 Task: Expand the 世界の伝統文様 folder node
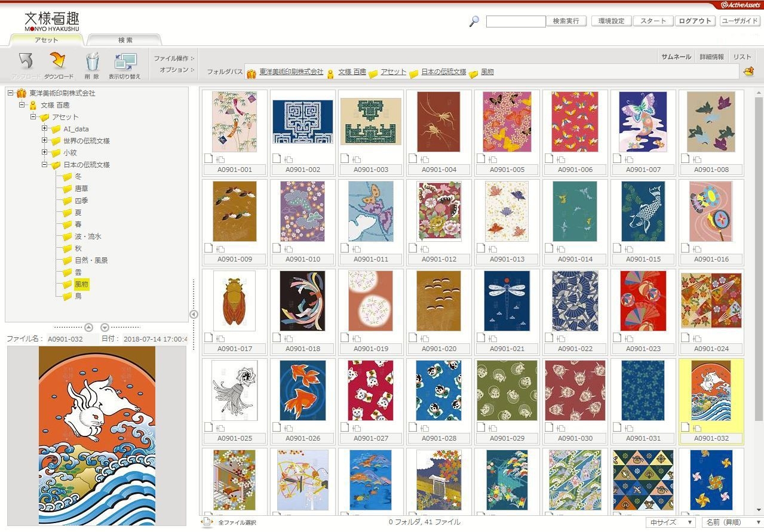click(45, 141)
